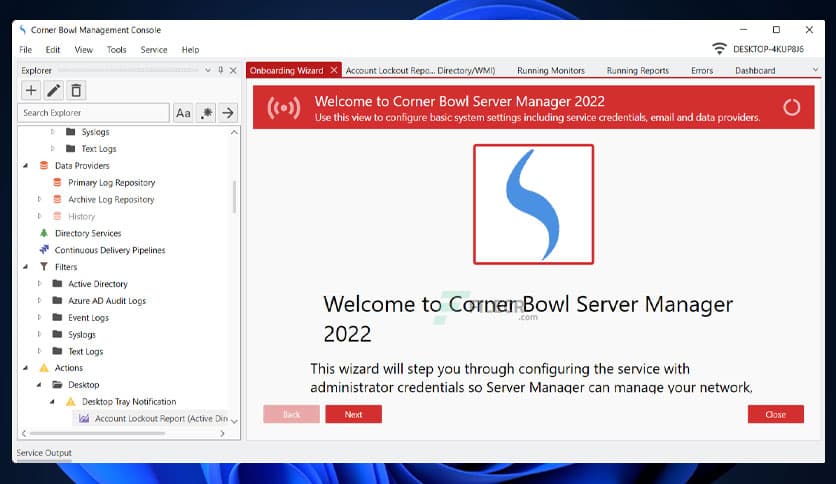Switch to the Errors tab
The image size is (836, 484).
coord(702,70)
